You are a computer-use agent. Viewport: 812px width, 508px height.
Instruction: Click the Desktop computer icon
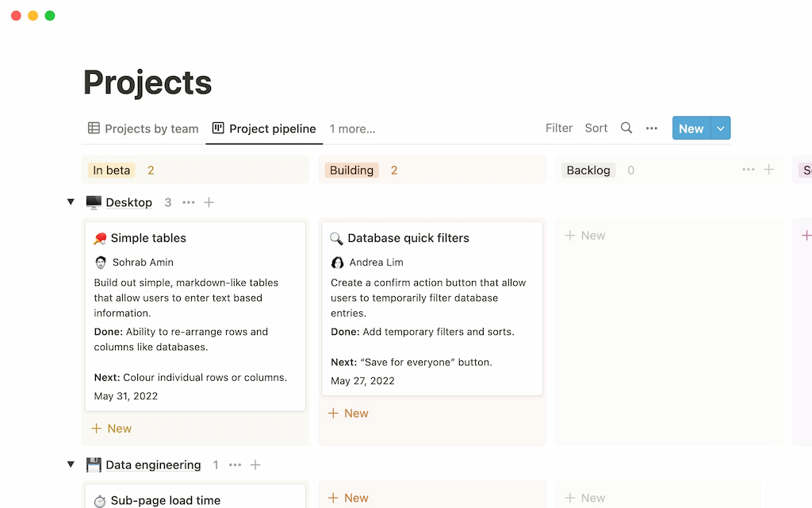[x=94, y=202]
